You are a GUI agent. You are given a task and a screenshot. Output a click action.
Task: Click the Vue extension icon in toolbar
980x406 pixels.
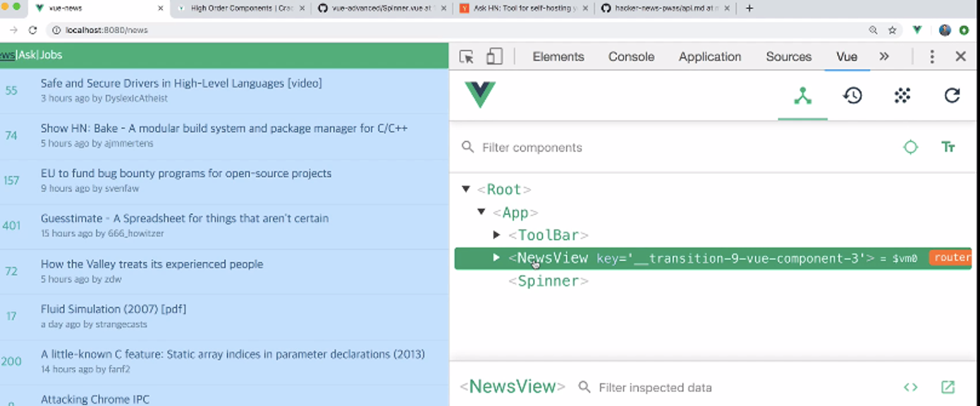[917, 30]
